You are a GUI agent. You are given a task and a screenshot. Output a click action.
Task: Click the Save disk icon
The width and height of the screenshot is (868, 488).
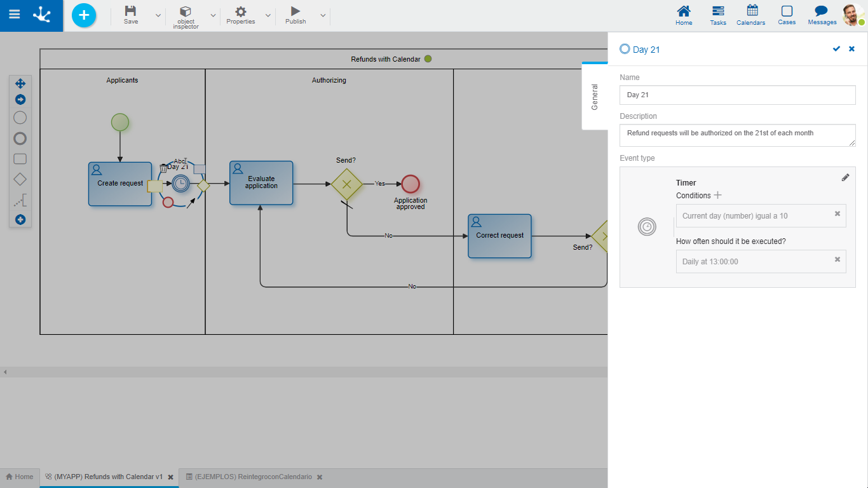(x=130, y=11)
